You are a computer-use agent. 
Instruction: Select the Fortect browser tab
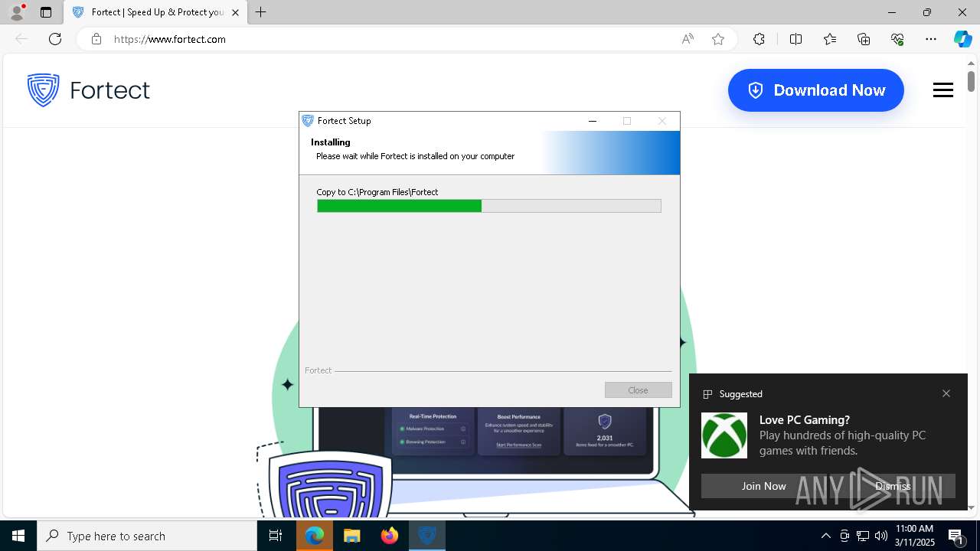click(x=155, y=12)
